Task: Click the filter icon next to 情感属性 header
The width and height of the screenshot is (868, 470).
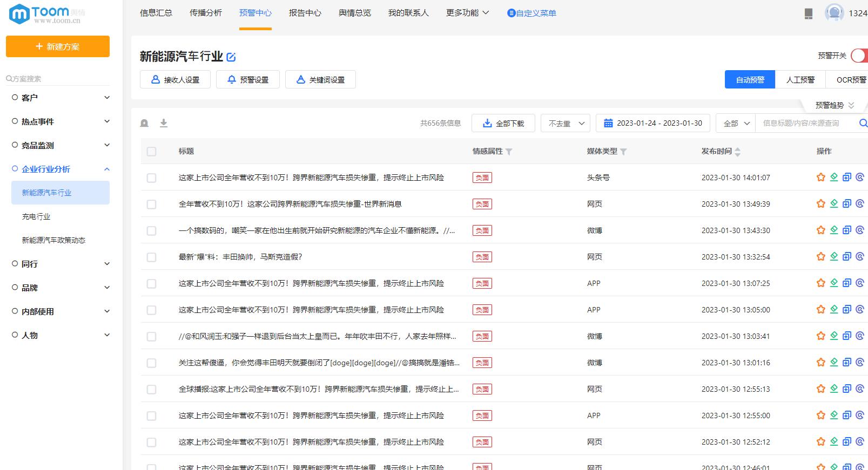Action: click(509, 152)
